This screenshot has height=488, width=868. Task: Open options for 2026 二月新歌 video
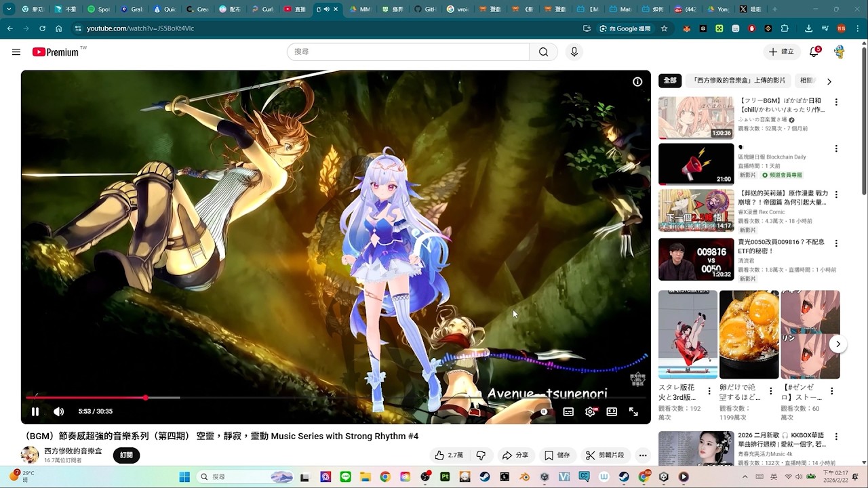pyautogui.click(x=836, y=437)
